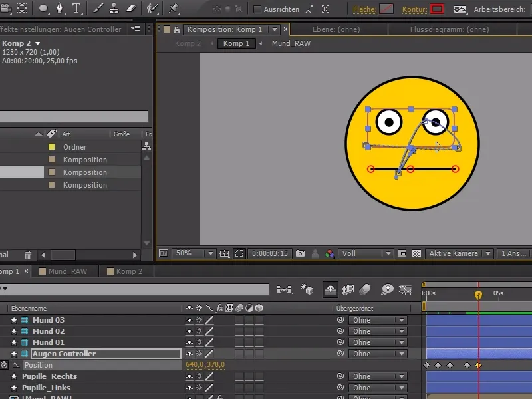Open the Komposition: Komp 1 dropdown
The width and height of the screenshot is (532, 399).
[x=274, y=29]
